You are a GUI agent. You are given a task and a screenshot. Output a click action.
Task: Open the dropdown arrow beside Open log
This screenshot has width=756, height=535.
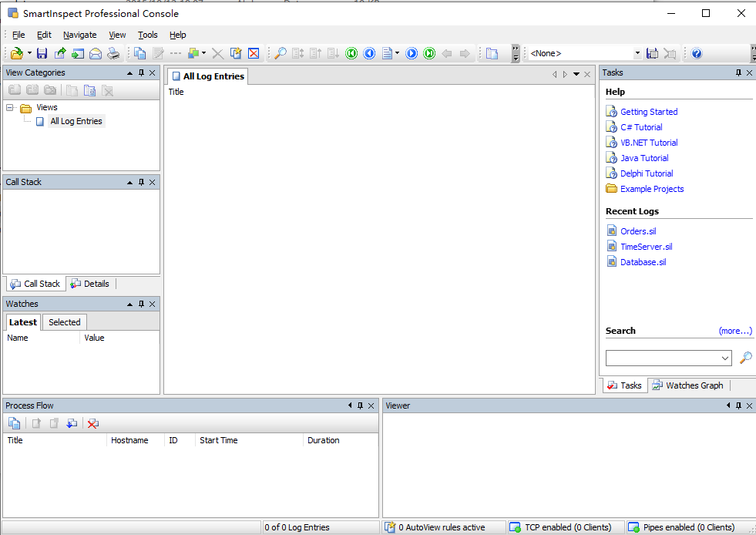[x=29, y=53]
